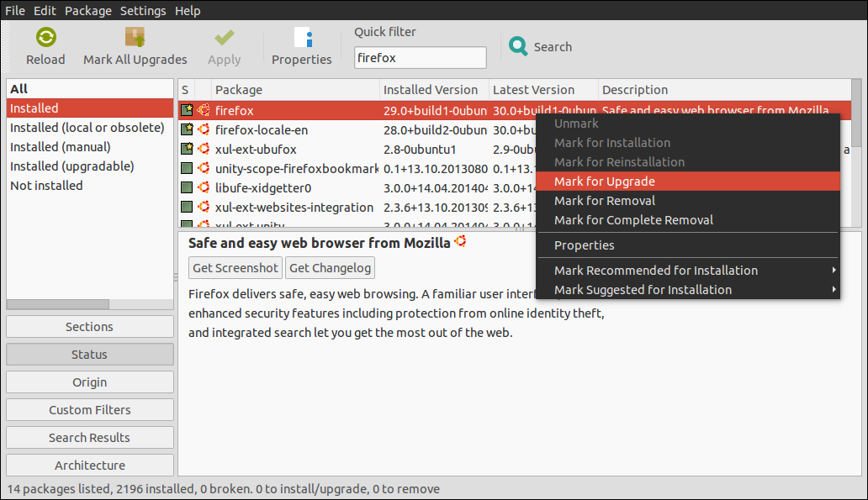Click the Get Changelog button
The image size is (868, 500).
coord(330,268)
